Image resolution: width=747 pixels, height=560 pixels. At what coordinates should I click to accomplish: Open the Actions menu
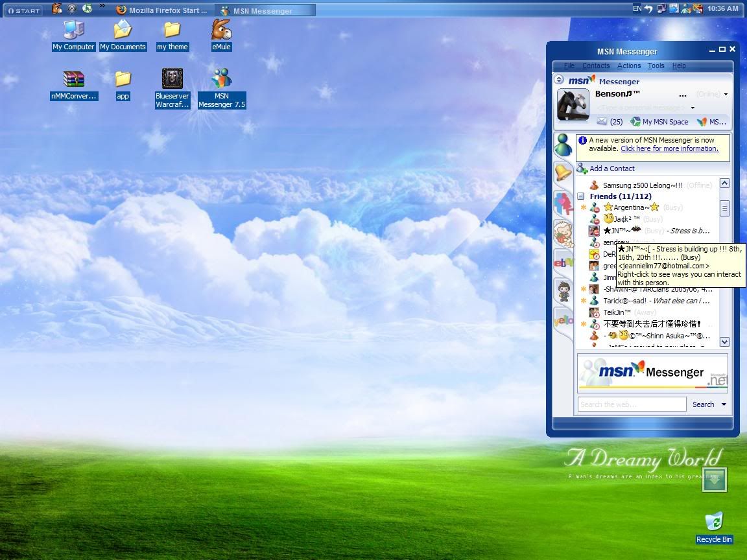[629, 65]
